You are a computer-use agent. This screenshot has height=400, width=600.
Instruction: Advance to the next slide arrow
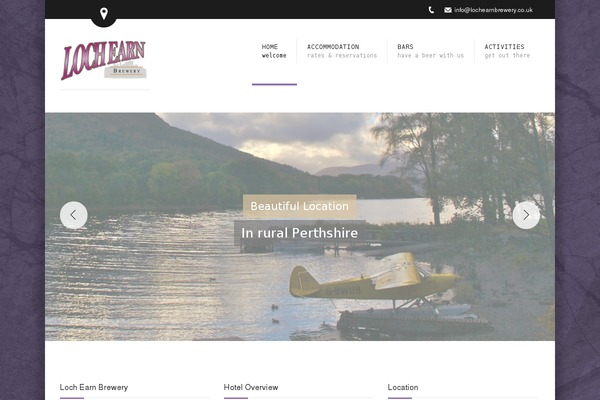pos(526,215)
